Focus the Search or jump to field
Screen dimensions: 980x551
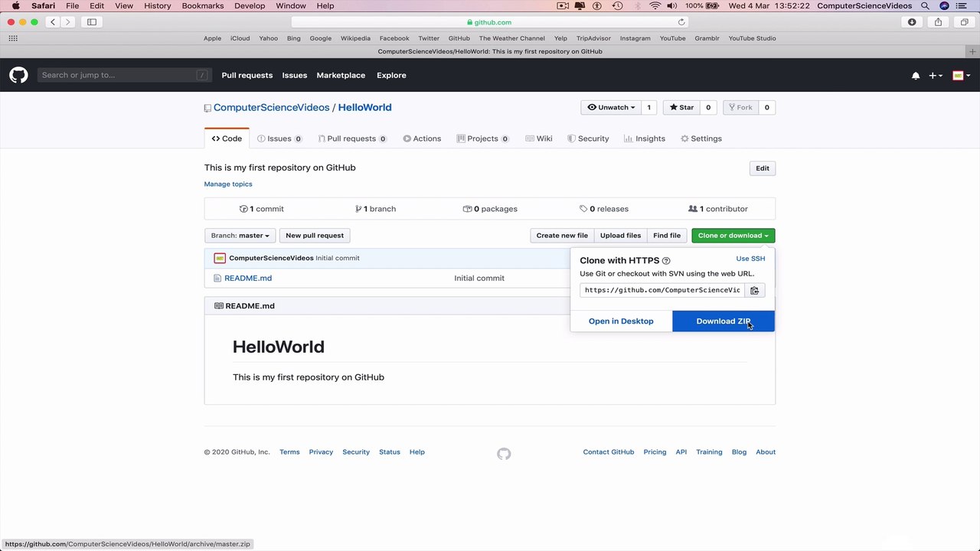(x=125, y=75)
